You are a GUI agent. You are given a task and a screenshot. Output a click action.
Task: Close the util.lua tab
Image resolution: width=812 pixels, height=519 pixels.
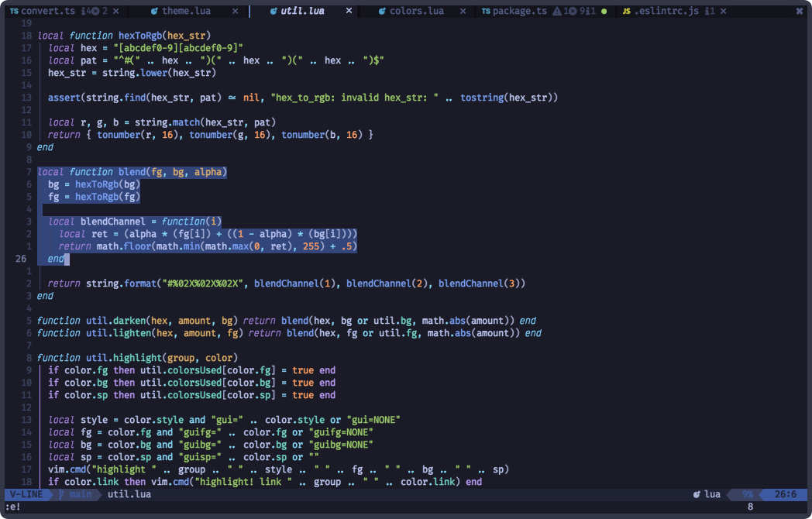347,11
